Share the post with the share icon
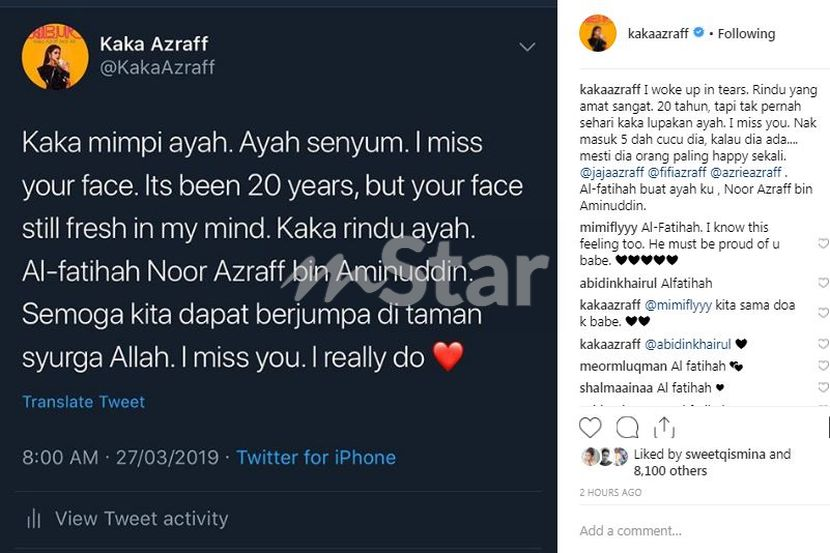 coord(664,428)
